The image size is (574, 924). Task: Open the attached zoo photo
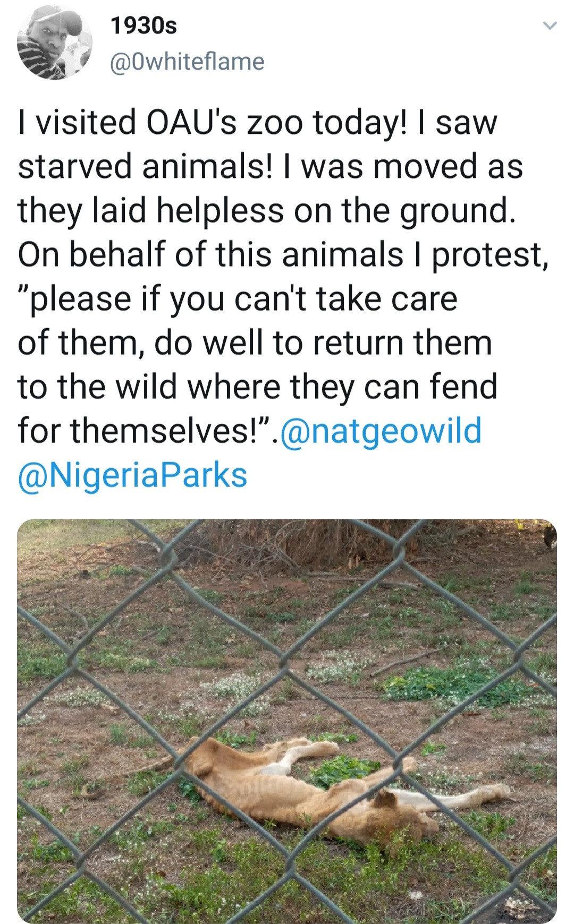pyautogui.click(x=287, y=722)
